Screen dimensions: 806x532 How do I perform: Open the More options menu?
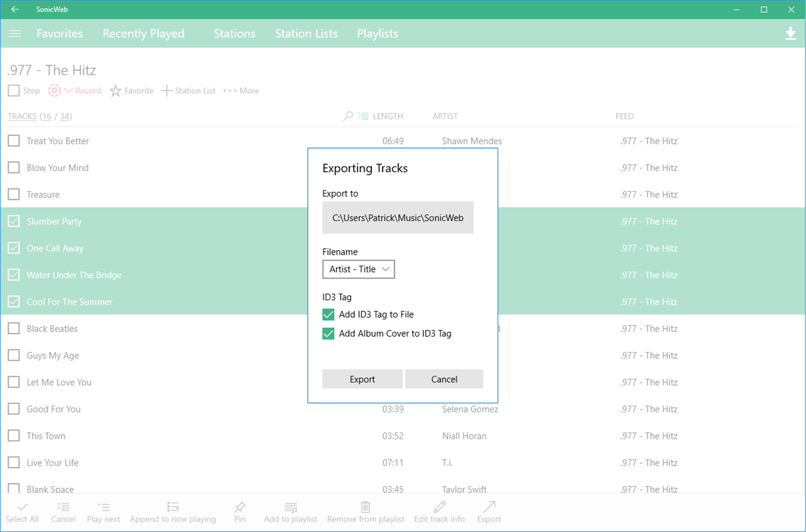(x=241, y=91)
